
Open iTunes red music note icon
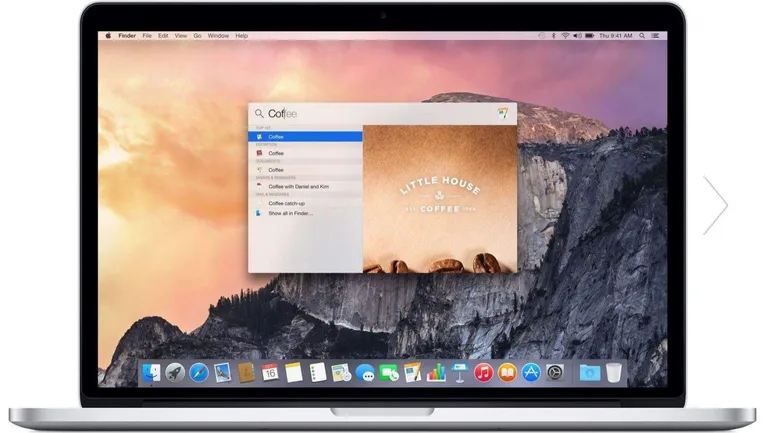[484, 373]
